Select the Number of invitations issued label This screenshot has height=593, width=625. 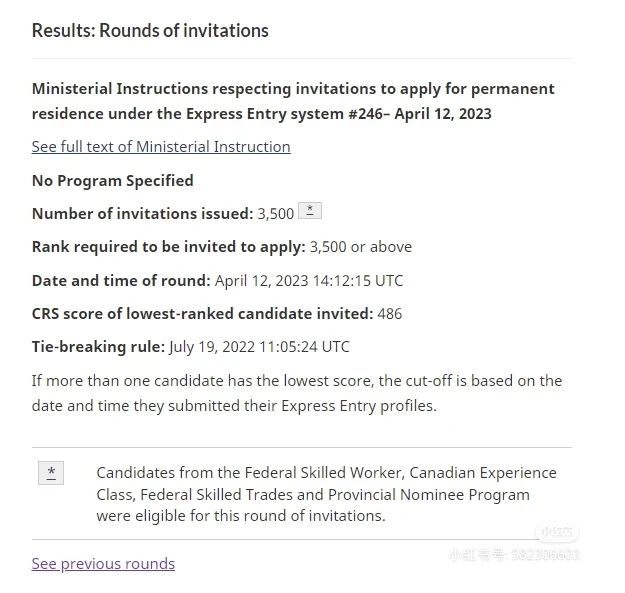[x=143, y=214]
